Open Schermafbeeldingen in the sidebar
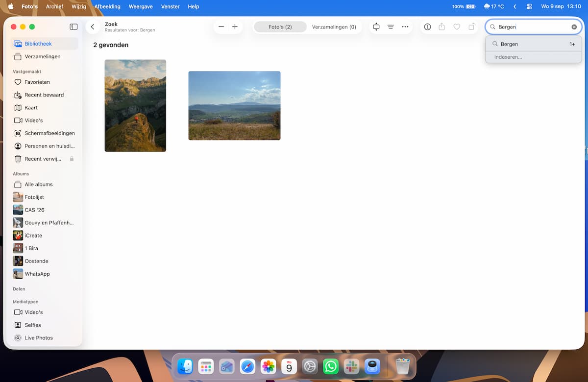This screenshot has width=588, height=382. 45,133
